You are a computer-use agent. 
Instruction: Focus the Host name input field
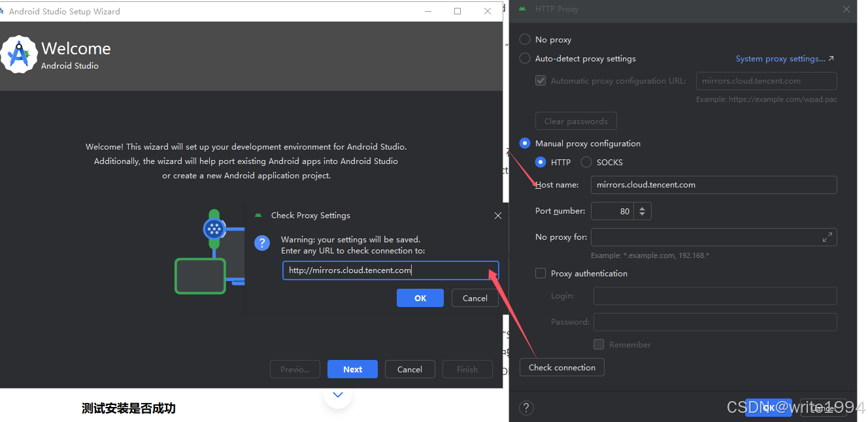pyautogui.click(x=714, y=185)
